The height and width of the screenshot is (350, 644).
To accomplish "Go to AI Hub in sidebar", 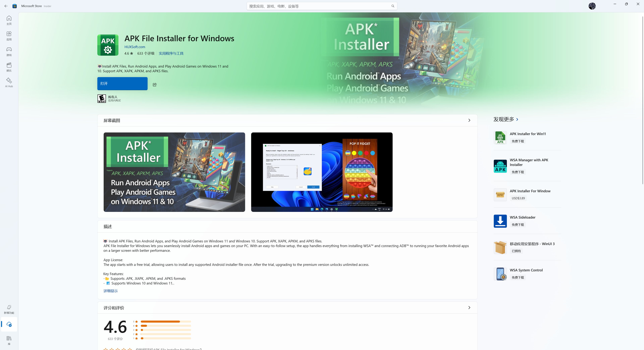I will click(x=9, y=82).
